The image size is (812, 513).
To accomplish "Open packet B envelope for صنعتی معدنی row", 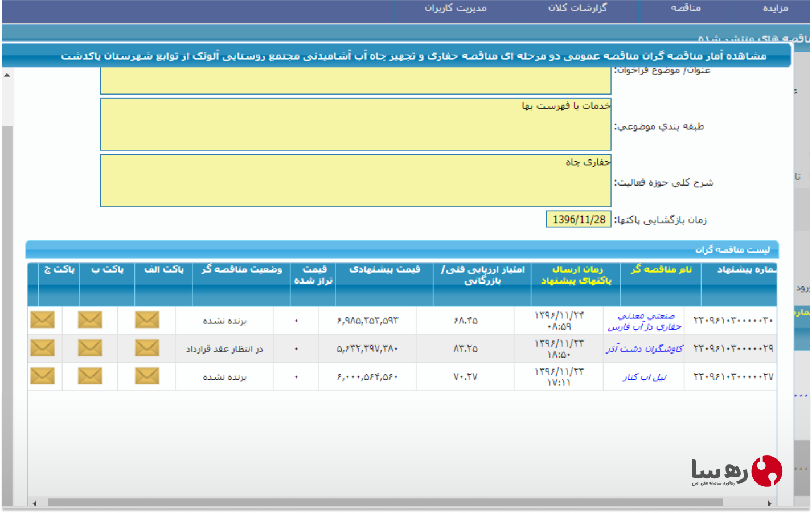I will point(90,320).
